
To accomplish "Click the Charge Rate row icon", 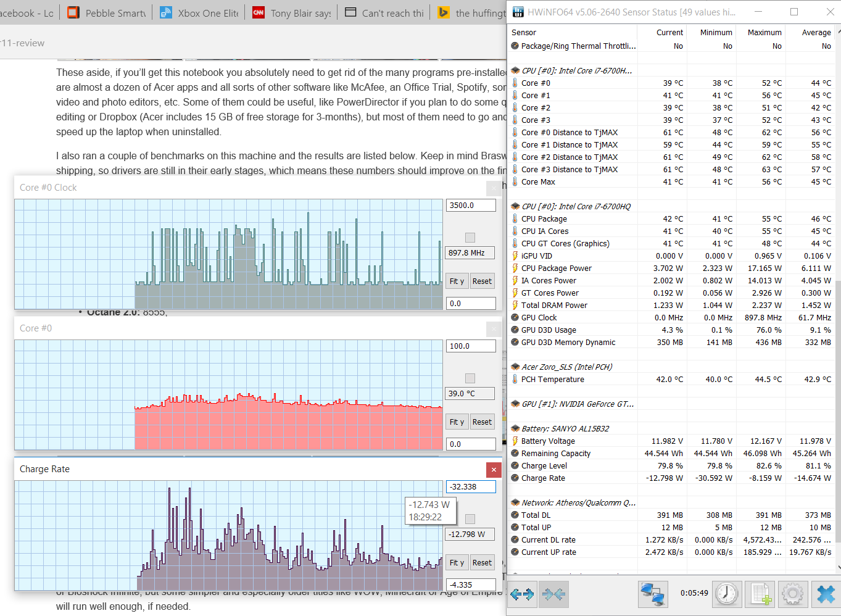I will [x=515, y=478].
